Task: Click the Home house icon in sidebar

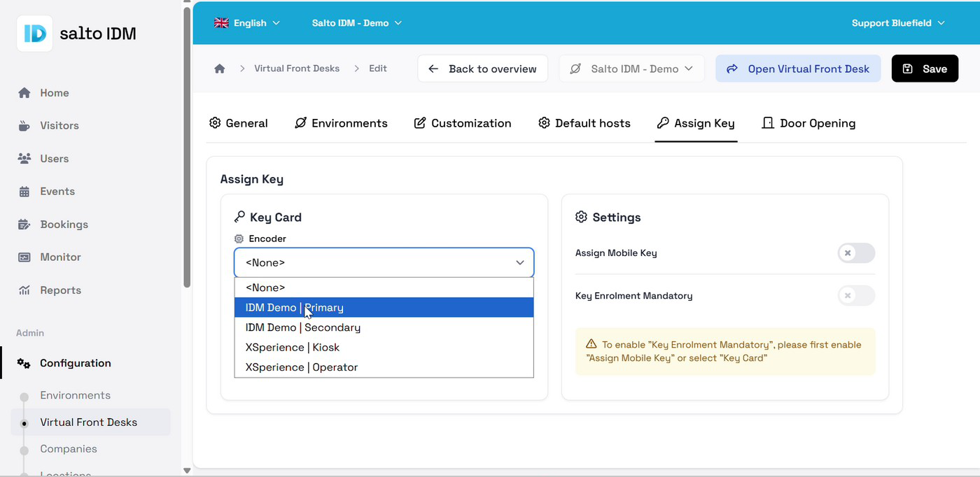Action: coord(24,93)
